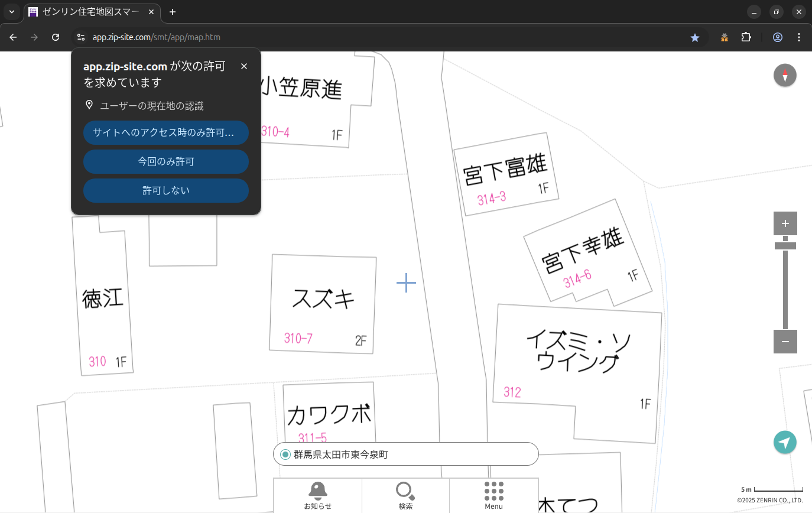Click lot number 312

tap(512, 392)
